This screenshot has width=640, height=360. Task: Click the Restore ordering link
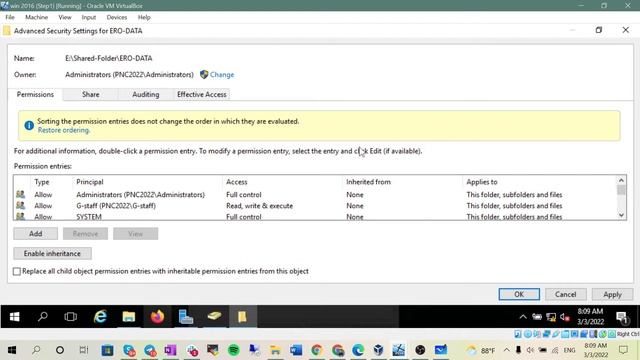pyautogui.click(x=64, y=130)
